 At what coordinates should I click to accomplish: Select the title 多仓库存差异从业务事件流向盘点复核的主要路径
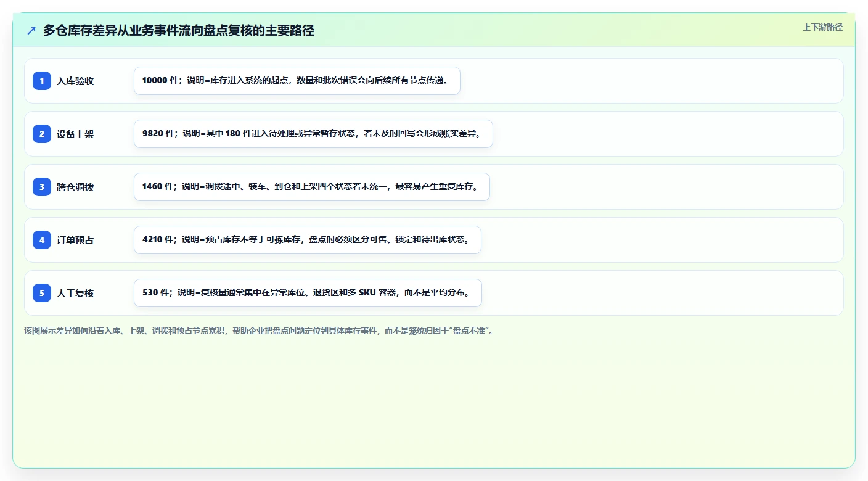pos(179,30)
